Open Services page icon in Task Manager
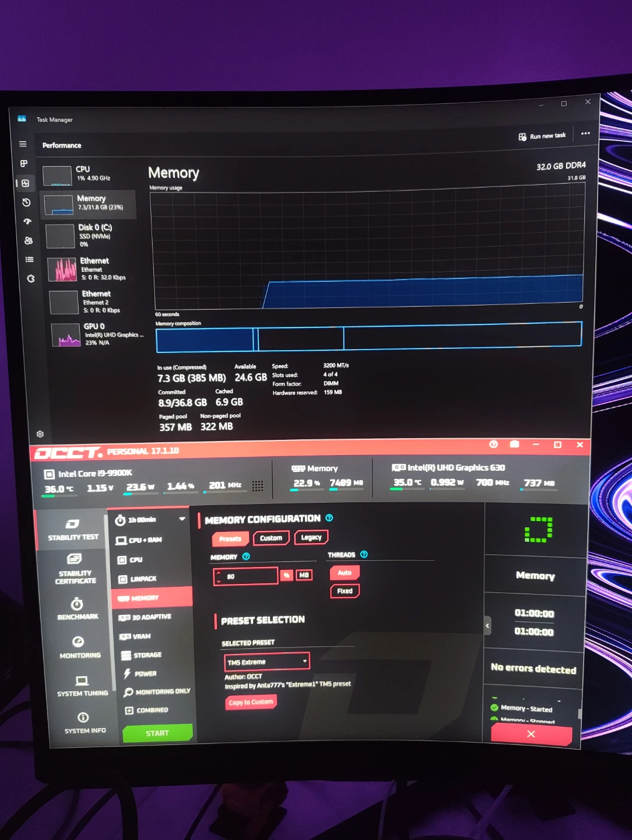The width and height of the screenshot is (632, 840). [31, 279]
